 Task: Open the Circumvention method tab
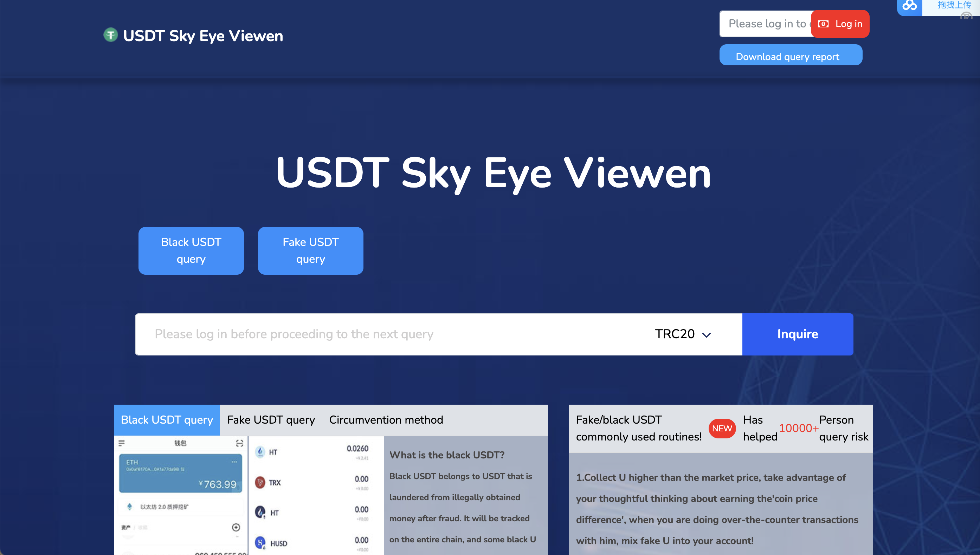[x=386, y=420]
